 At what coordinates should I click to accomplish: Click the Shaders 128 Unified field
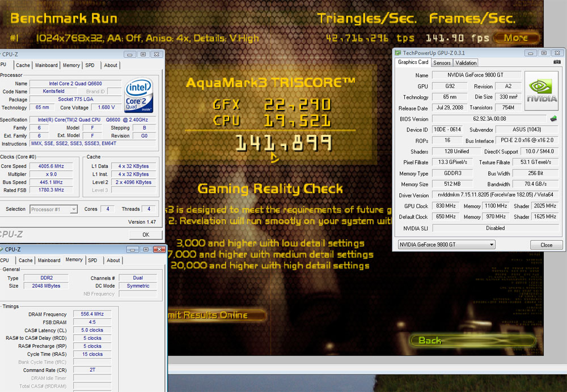(456, 151)
